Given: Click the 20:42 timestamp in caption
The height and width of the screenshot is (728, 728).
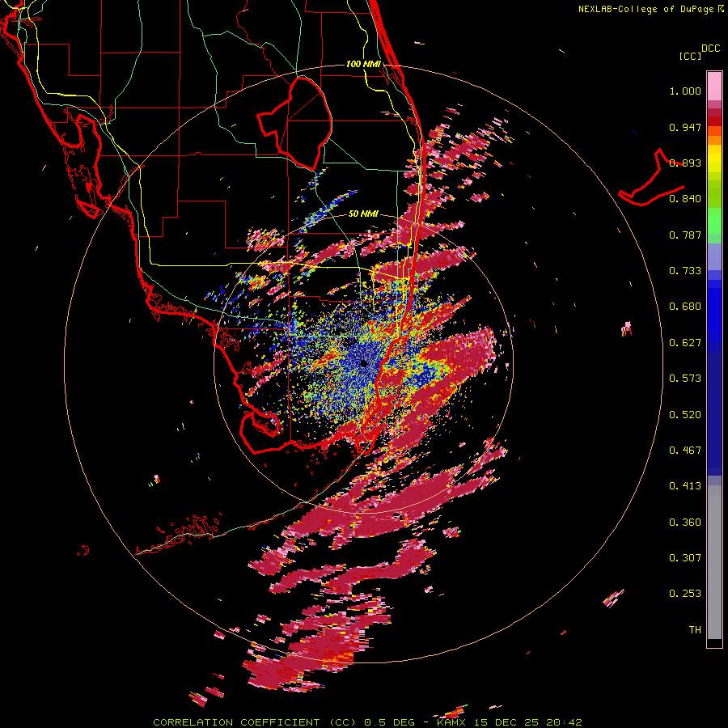Looking at the screenshot, I should click(x=564, y=722).
